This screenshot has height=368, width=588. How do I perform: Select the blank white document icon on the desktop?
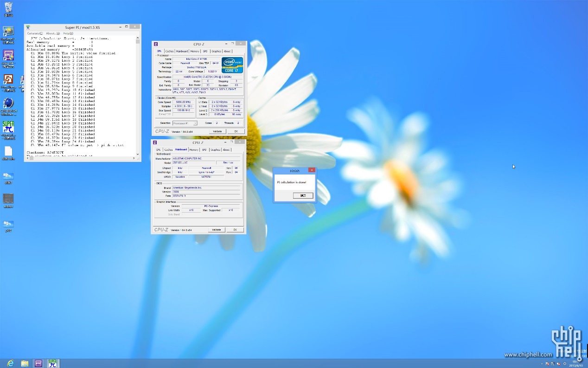(x=8, y=151)
